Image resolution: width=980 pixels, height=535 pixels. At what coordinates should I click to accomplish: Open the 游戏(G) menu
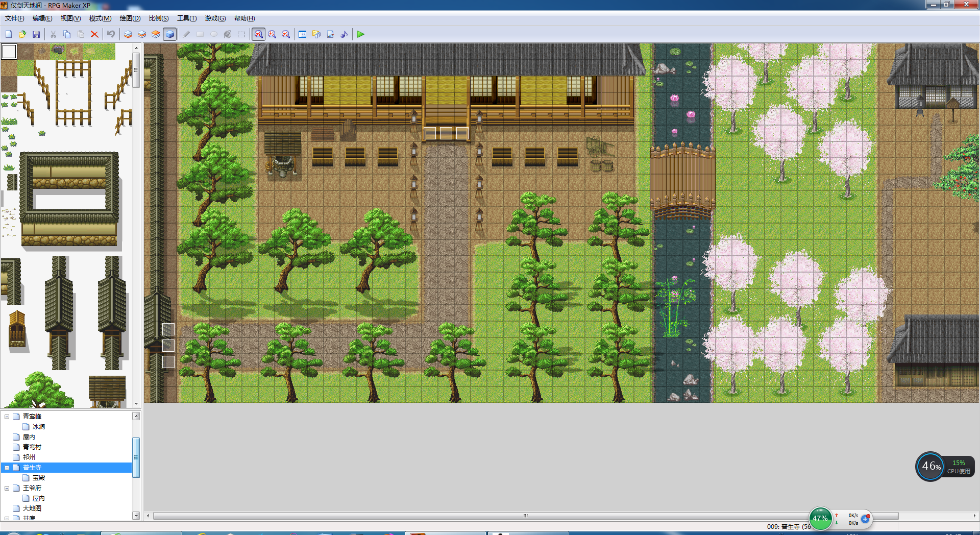pyautogui.click(x=215, y=18)
